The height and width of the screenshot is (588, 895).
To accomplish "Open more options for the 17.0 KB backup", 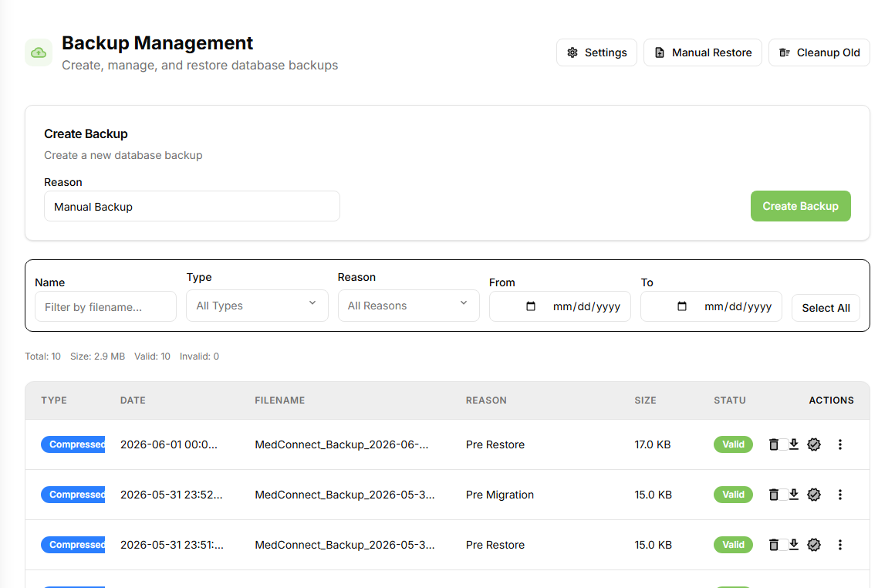I will tap(839, 444).
